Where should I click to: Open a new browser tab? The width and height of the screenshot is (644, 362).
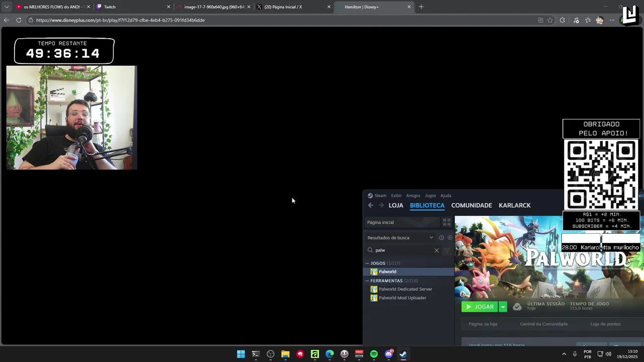click(x=421, y=7)
